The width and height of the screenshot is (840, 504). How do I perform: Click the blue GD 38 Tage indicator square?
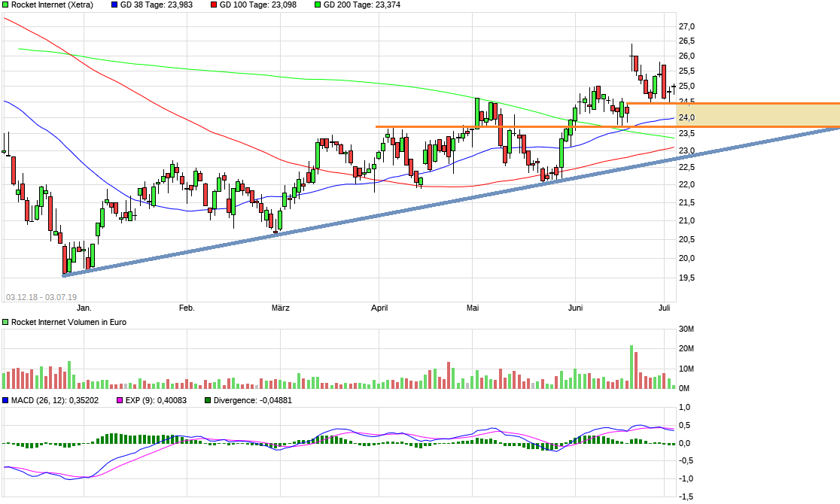click(114, 6)
